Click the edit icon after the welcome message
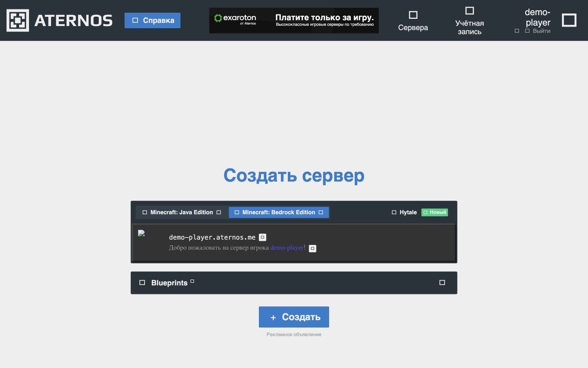Screen dimensions: 588x368 (312, 248)
